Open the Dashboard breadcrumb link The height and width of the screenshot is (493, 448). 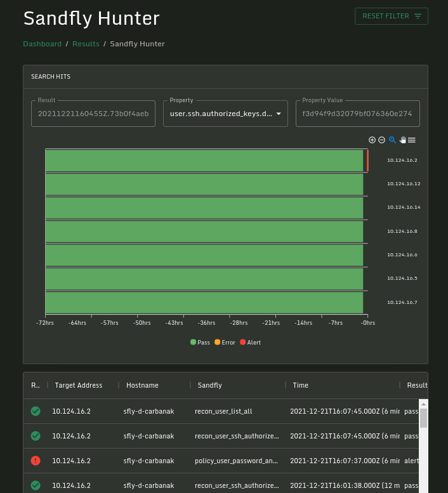42,44
